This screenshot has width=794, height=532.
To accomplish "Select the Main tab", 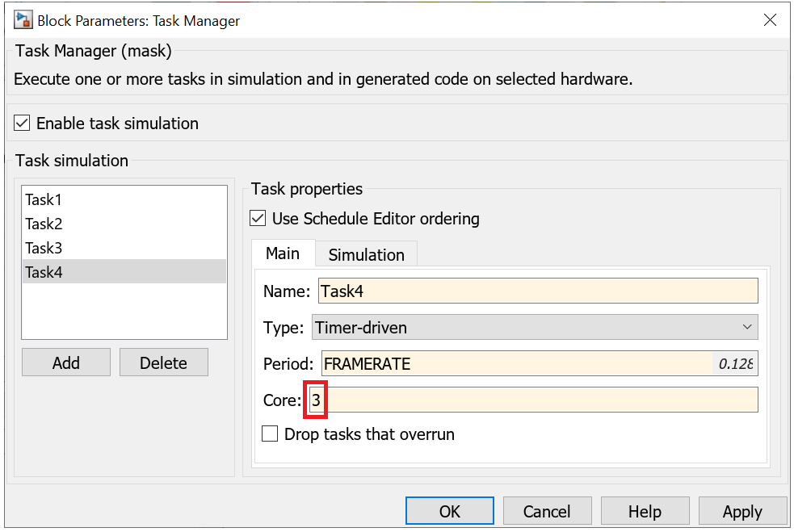I will click(283, 254).
